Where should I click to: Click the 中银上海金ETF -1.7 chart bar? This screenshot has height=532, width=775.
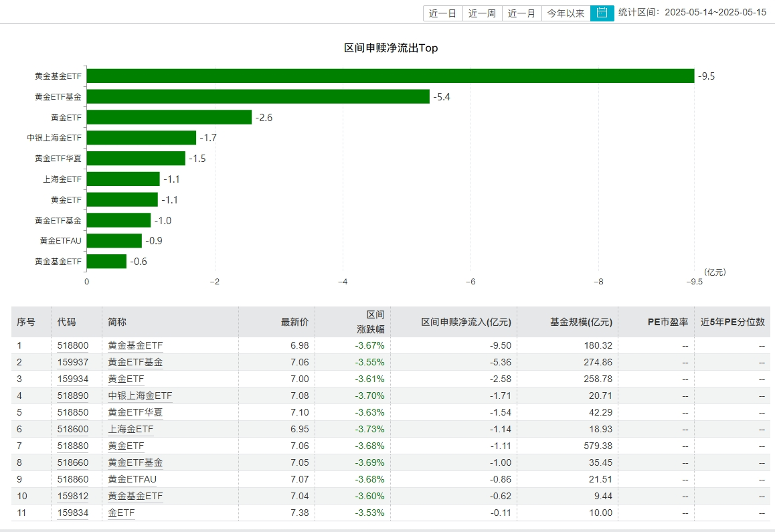pyautogui.click(x=141, y=138)
